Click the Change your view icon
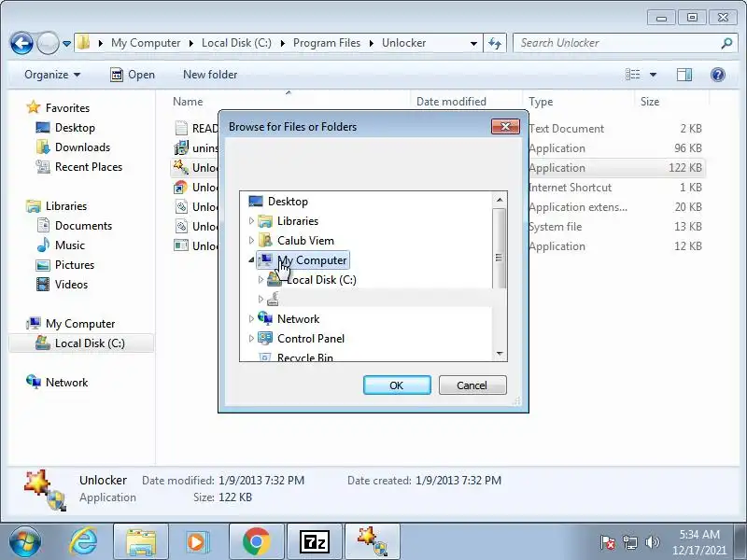Viewport: 747px width, 560px height. click(633, 75)
